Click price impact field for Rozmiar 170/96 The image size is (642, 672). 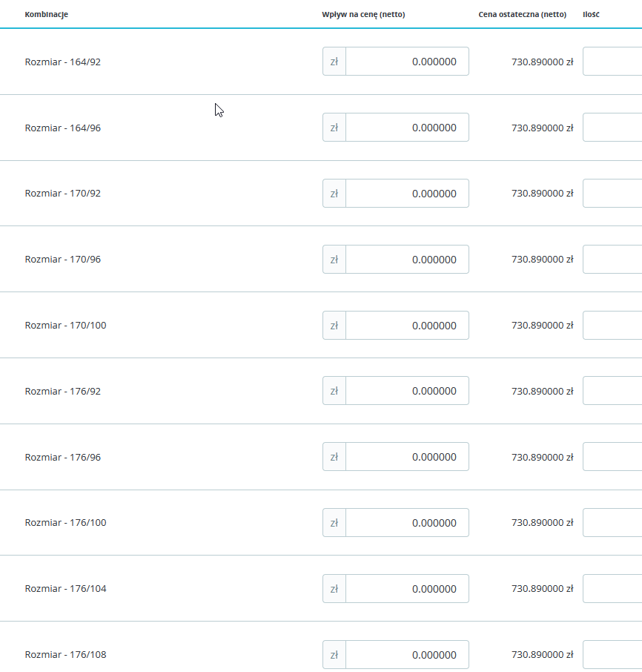407,260
